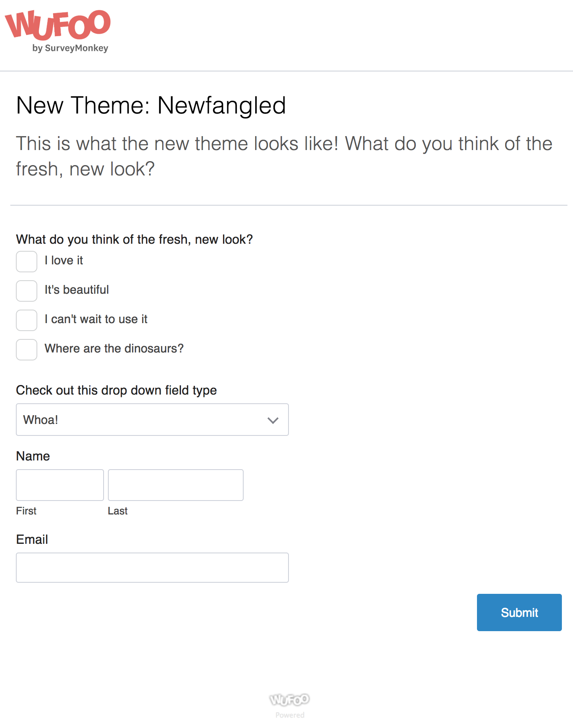
Task: Click the "Name" field label
Action: (x=33, y=456)
